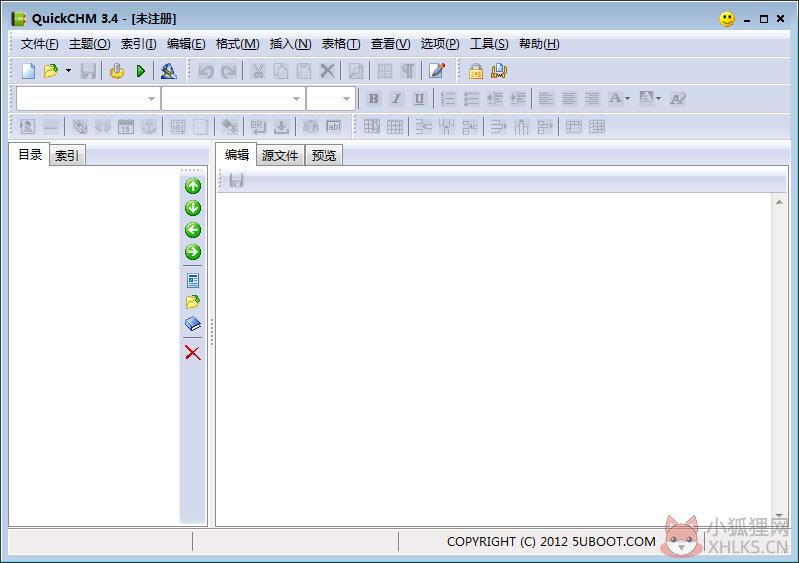This screenshot has height=563, width=799.
Task: Open the background highlight color dropdown
Action: click(x=658, y=98)
